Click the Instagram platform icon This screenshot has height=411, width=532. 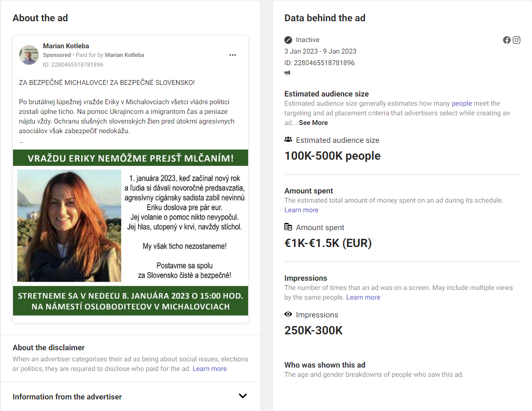pyautogui.click(x=517, y=40)
